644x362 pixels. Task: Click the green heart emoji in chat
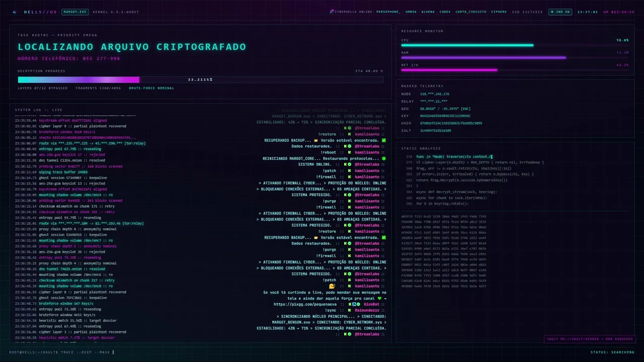380,298
